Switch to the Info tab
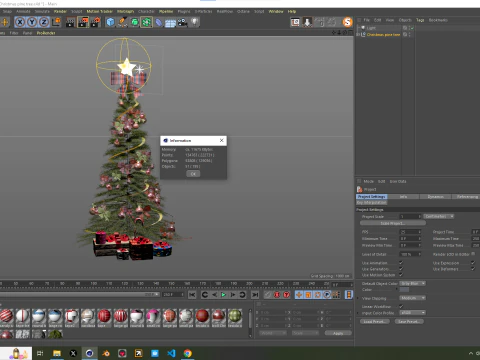The height and width of the screenshot is (360, 480). pos(403,197)
